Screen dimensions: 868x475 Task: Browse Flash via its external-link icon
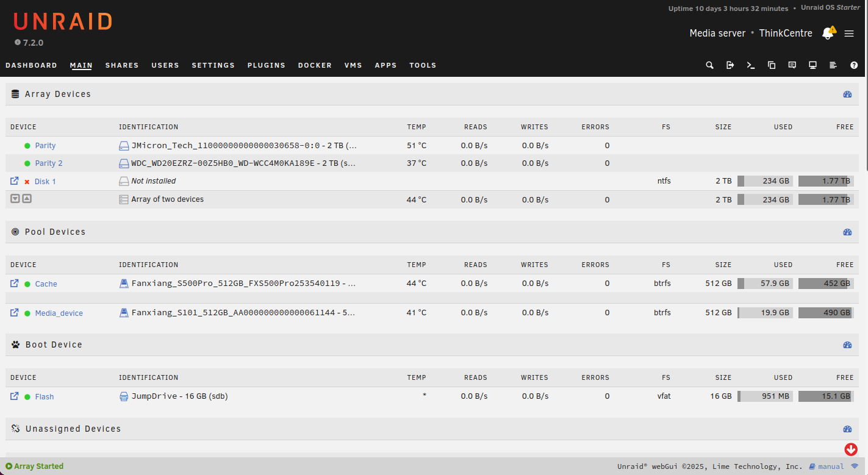[15, 396]
